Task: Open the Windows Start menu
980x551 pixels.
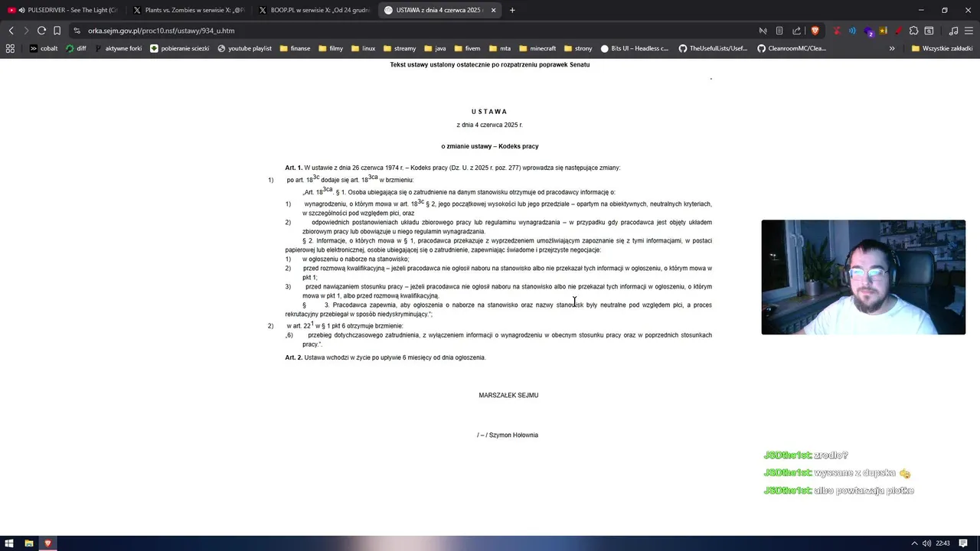Action: (x=10, y=543)
